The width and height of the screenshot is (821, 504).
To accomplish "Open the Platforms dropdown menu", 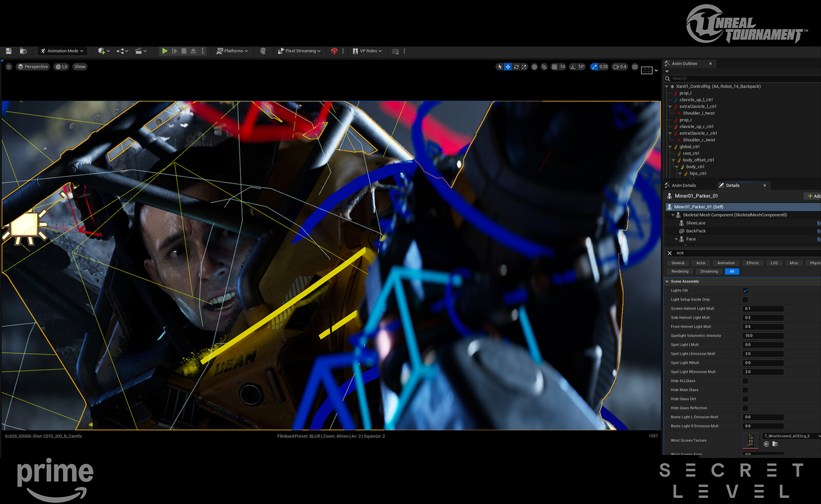I will point(232,51).
